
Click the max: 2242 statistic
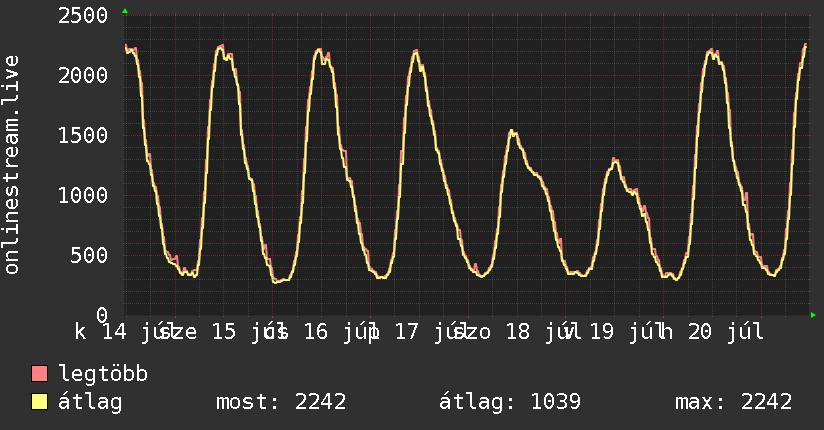(733, 402)
